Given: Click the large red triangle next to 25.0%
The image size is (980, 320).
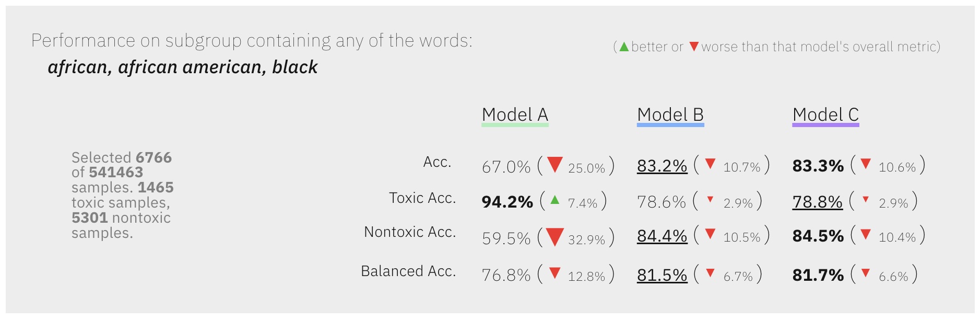Looking at the screenshot, I should coord(554,164).
